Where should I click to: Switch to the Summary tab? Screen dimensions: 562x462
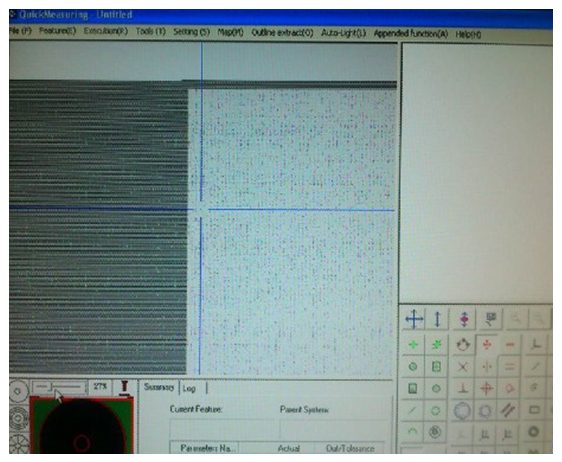[159, 387]
